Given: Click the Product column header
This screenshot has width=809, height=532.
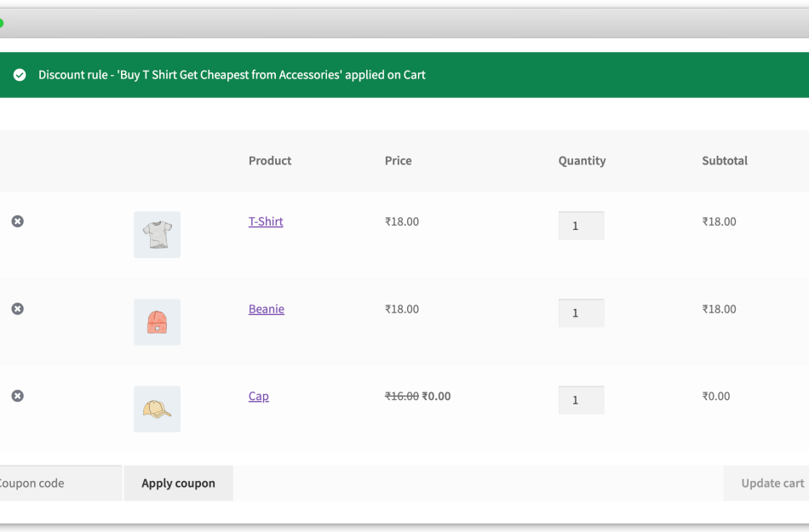Looking at the screenshot, I should point(269,160).
